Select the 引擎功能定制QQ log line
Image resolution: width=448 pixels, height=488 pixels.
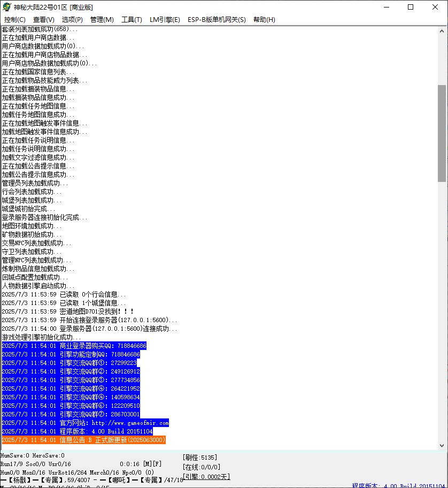71,354
